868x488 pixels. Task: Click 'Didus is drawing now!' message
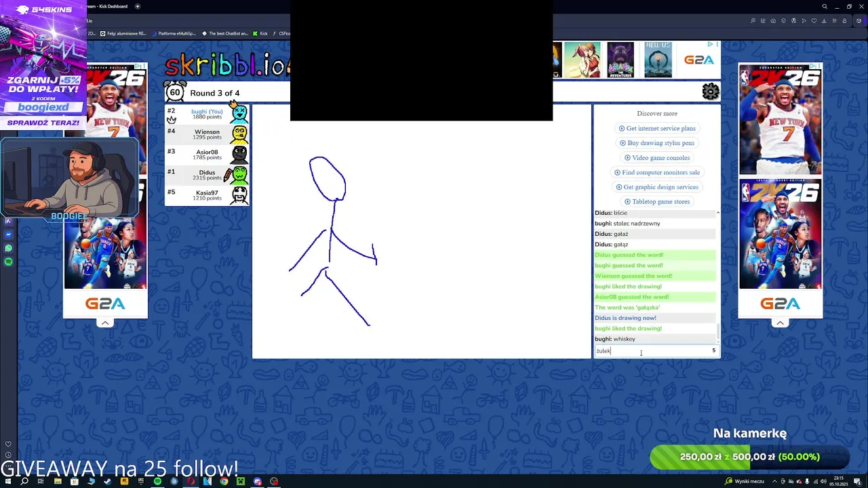[625, 318]
